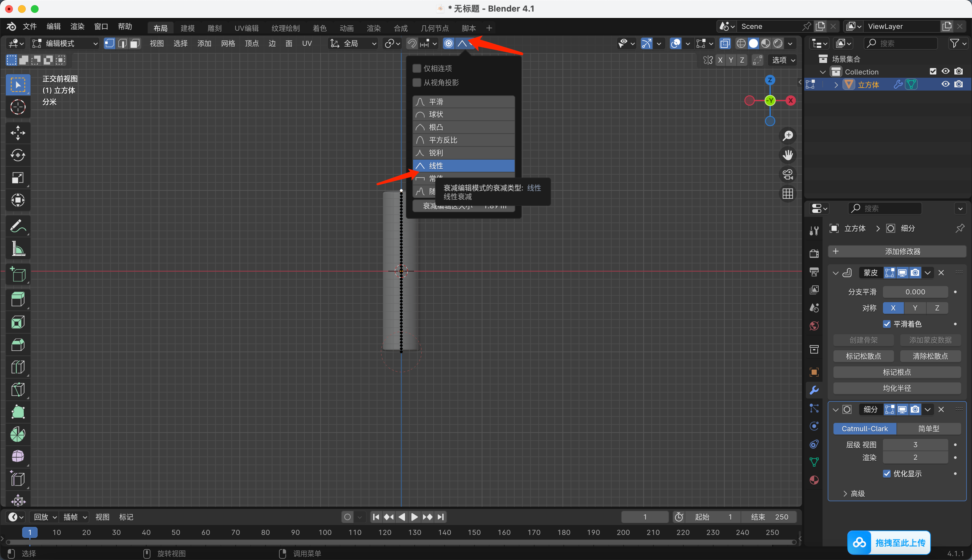This screenshot has height=560, width=972.
Task: Toggle proportional editing icon in header
Action: (448, 43)
